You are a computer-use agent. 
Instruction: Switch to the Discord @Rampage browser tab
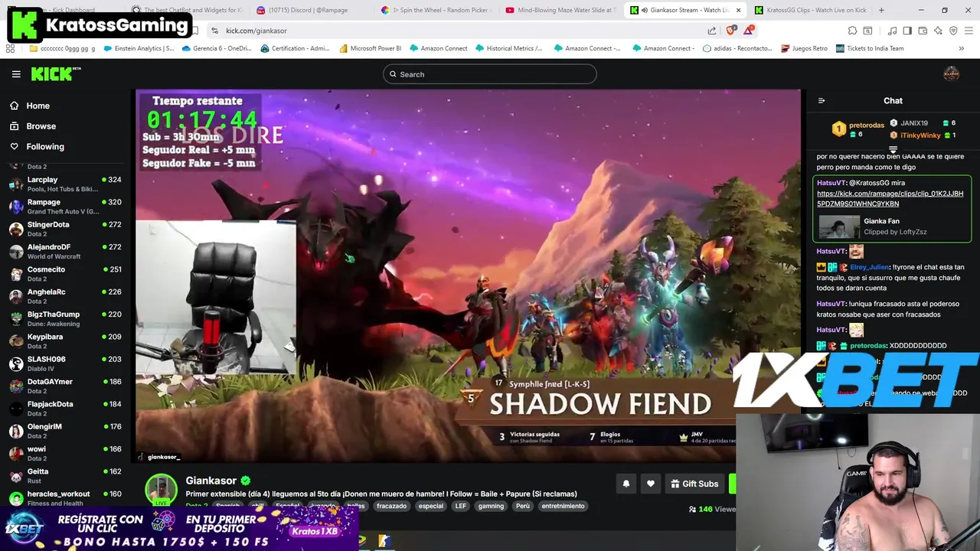(x=308, y=10)
